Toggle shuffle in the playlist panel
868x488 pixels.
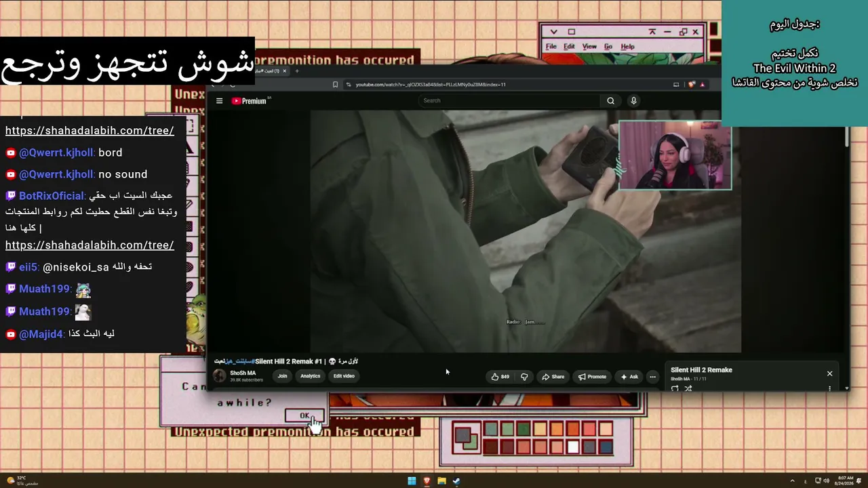[688, 388]
